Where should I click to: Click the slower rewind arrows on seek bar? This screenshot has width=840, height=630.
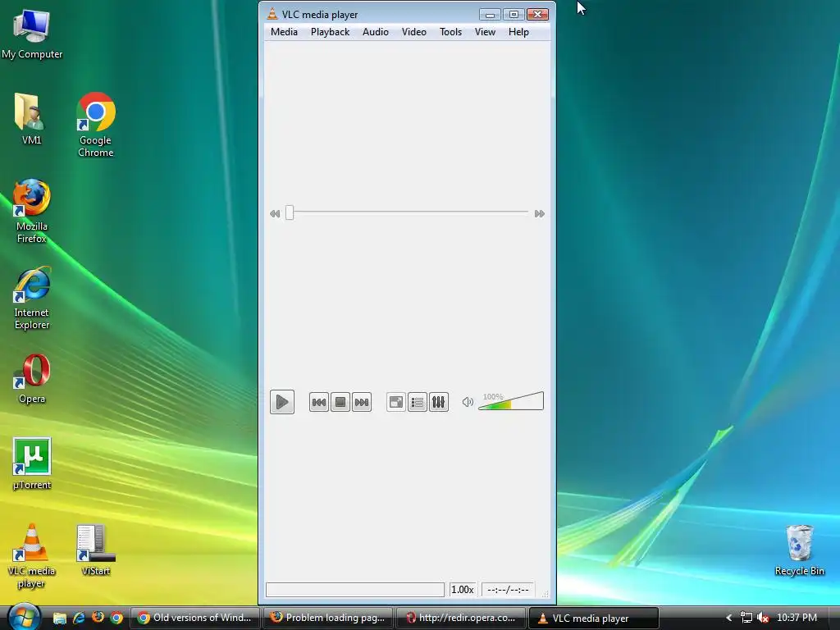click(x=275, y=214)
